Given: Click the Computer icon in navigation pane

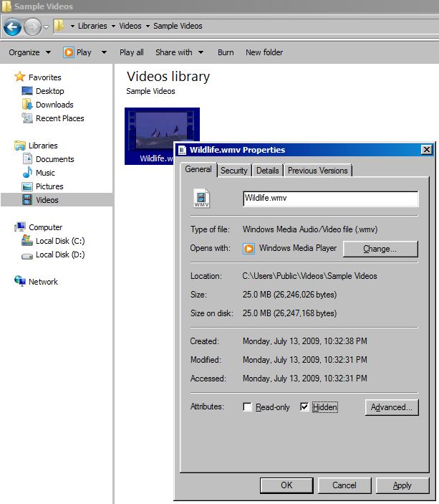Looking at the screenshot, I should pyautogui.click(x=20, y=227).
